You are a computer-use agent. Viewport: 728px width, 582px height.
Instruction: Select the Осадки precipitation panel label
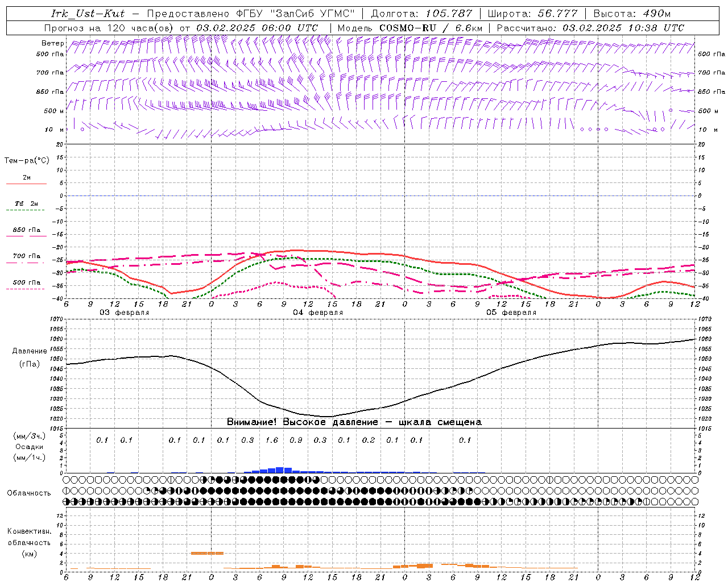(29, 447)
